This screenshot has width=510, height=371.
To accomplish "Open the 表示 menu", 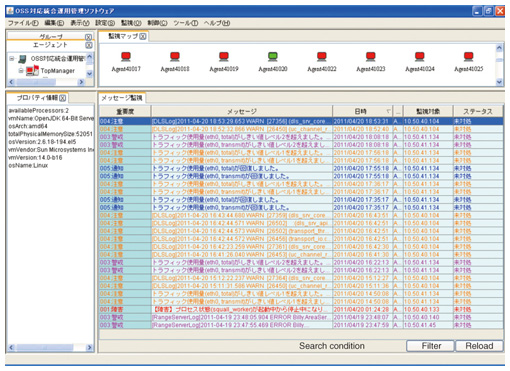I will pyautogui.click(x=80, y=23).
